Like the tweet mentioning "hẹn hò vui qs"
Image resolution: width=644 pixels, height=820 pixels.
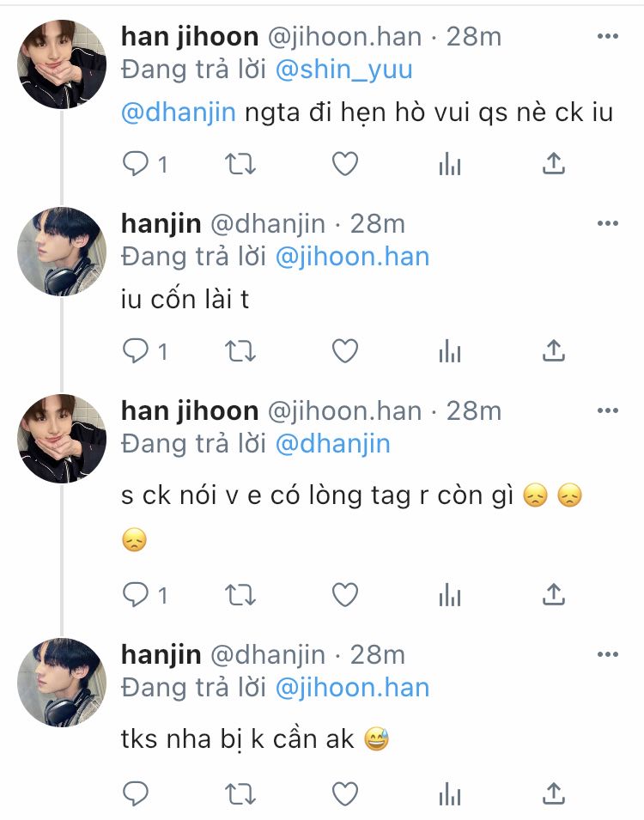[x=345, y=164]
